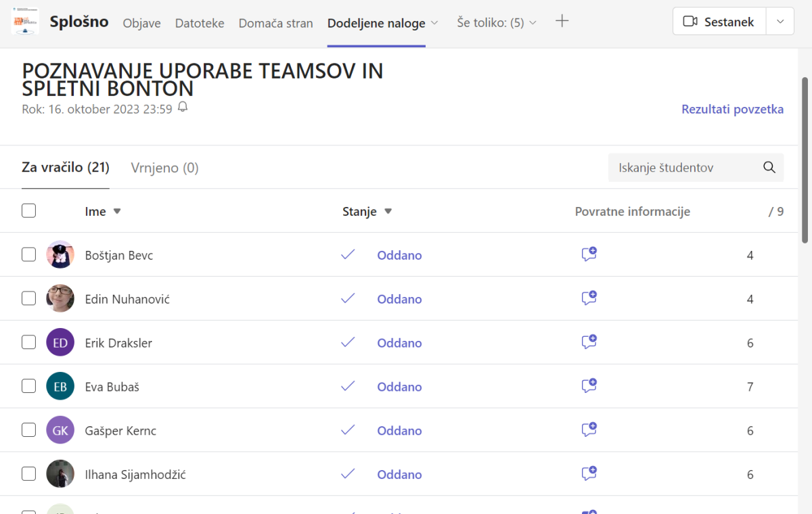Click the Splošno channel name
Image resolution: width=812 pixels, height=514 pixels.
(x=79, y=22)
